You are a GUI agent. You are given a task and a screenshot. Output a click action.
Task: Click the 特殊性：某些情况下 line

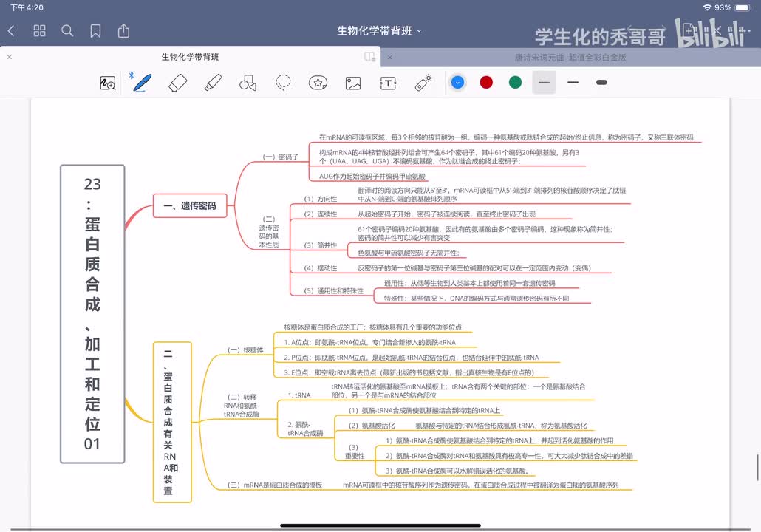[x=477, y=298]
